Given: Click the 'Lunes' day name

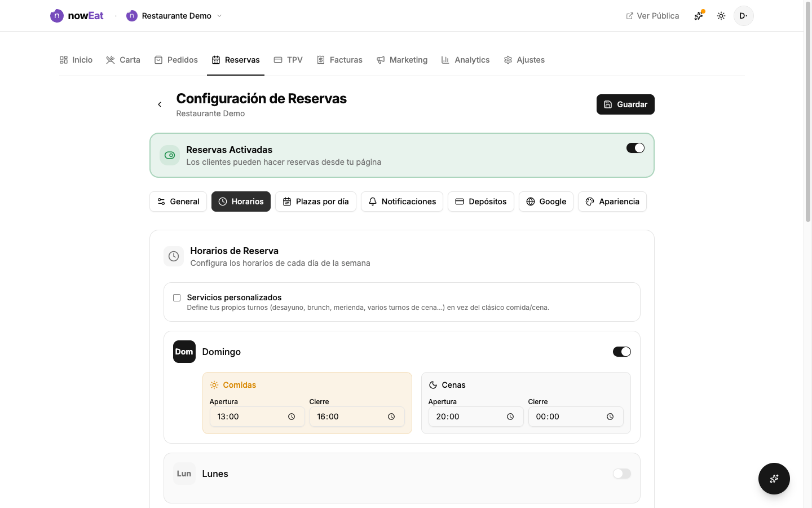Looking at the screenshot, I should pyautogui.click(x=215, y=474).
